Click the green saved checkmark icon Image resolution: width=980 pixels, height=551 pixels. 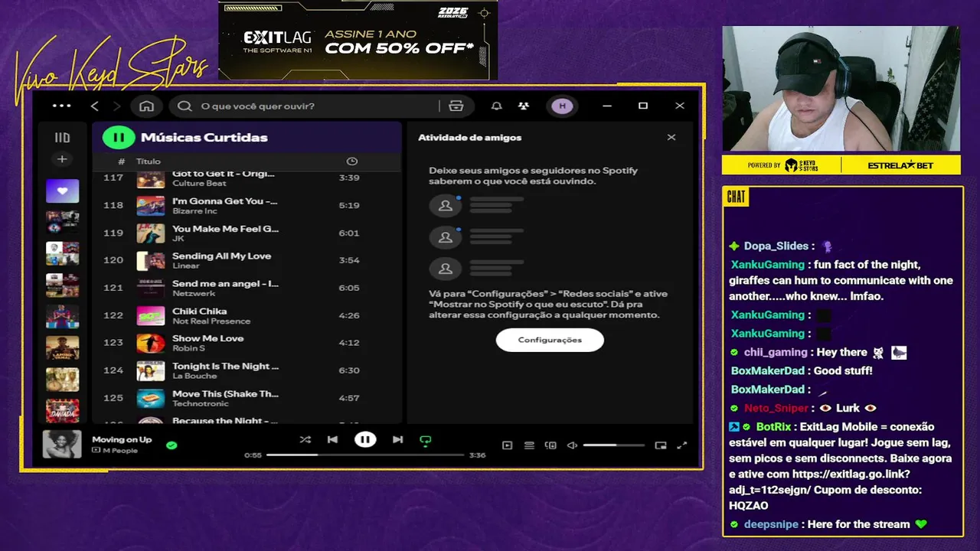pos(171,445)
